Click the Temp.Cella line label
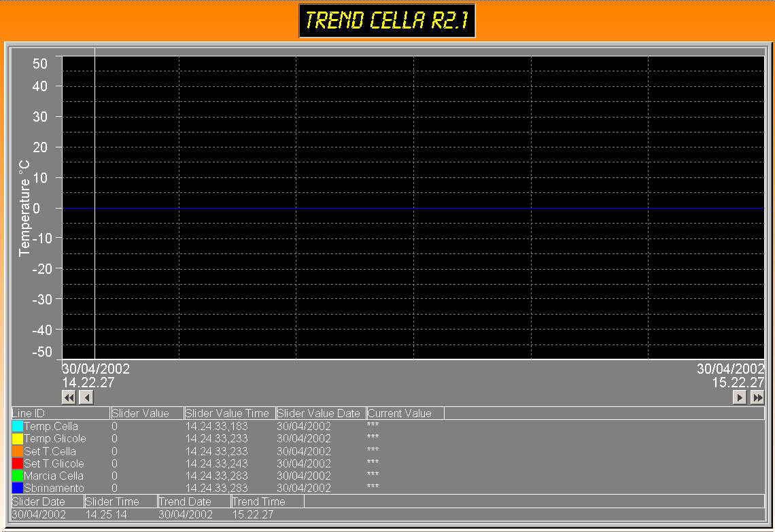Screen dimensions: 775x532 click(51, 426)
